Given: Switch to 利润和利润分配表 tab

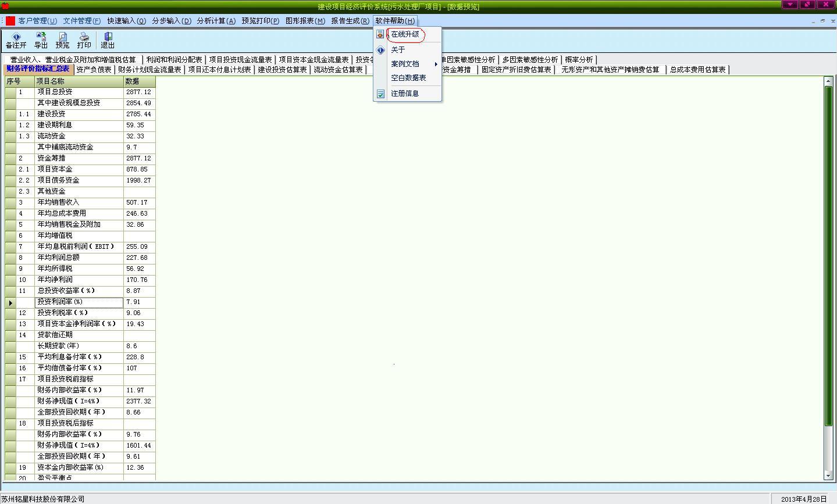Looking at the screenshot, I should click(174, 60).
